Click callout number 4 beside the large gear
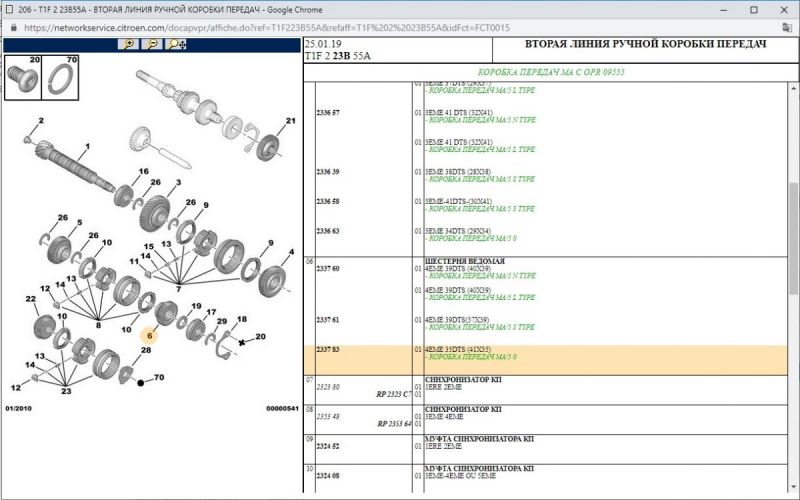Viewport: 800px width, 500px height. click(x=291, y=252)
